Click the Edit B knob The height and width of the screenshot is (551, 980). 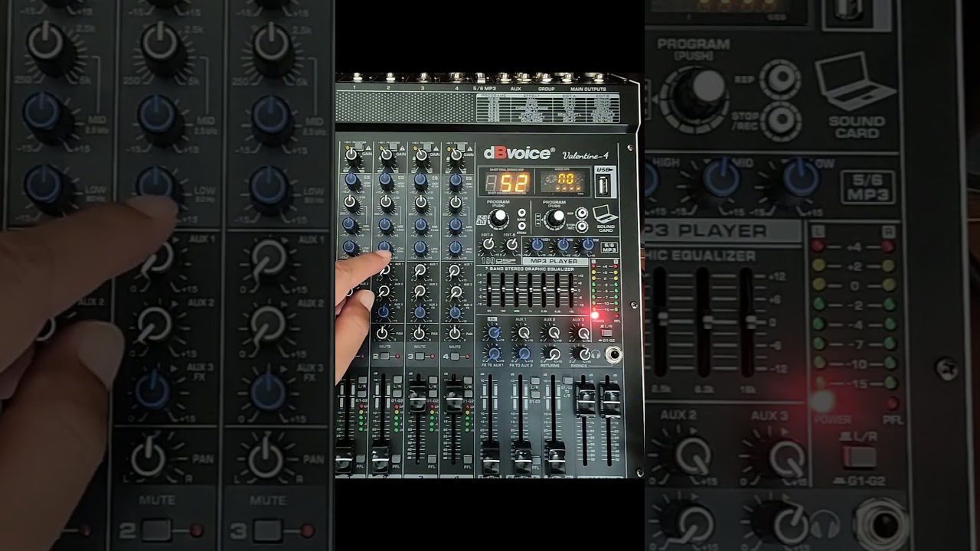(x=512, y=243)
